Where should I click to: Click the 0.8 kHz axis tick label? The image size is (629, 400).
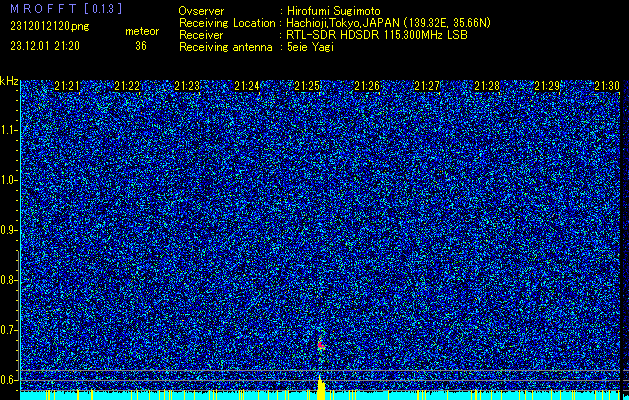pos(8,280)
